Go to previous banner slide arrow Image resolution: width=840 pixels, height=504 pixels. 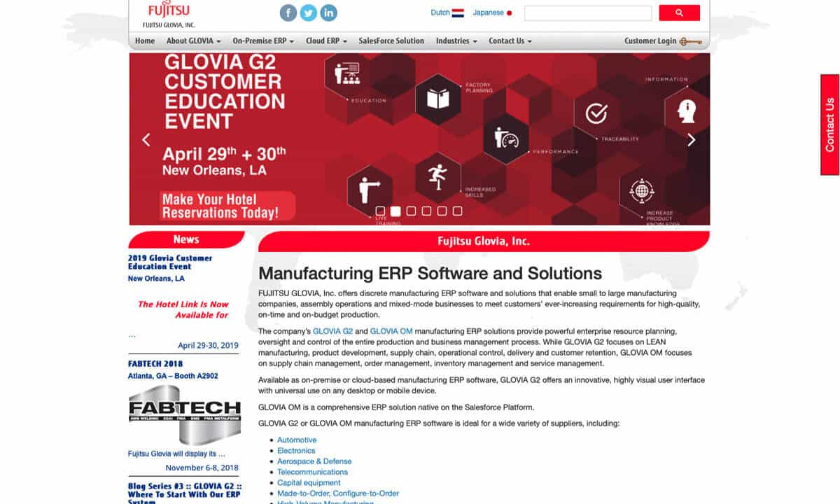[146, 139]
